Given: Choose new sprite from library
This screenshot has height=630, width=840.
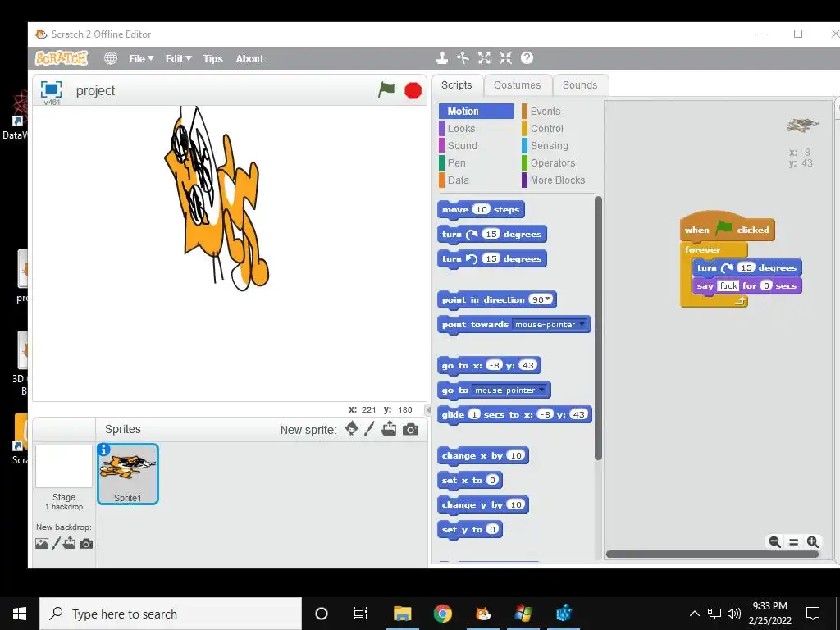Looking at the screenshot, I should (x=352, y=428).
